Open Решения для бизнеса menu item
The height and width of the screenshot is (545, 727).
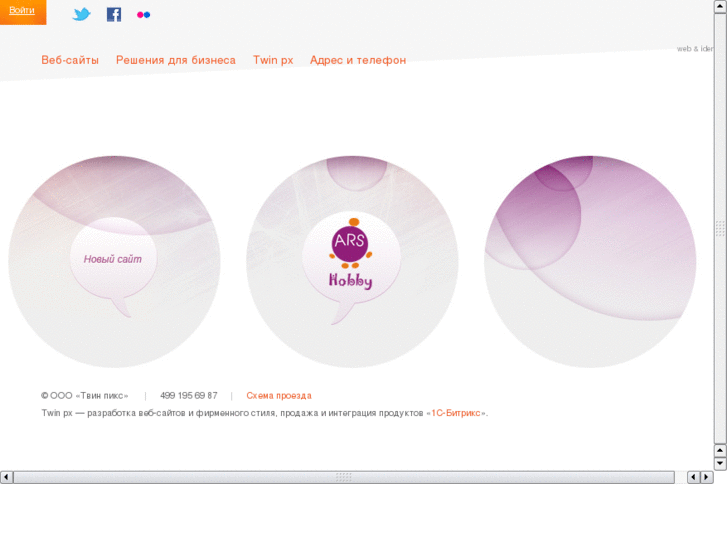[x=176, y=60]
